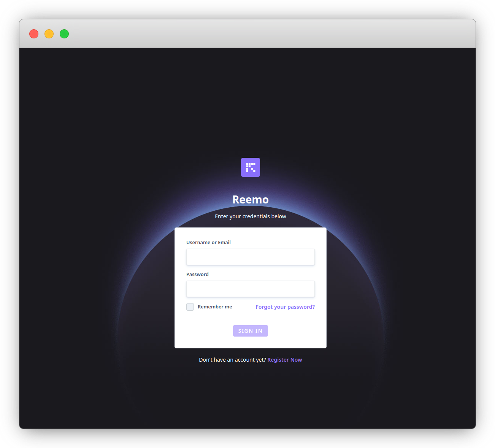The image size is (495, 448).
Task: Click the empty gray window title bar
Action: pos(266,34)
